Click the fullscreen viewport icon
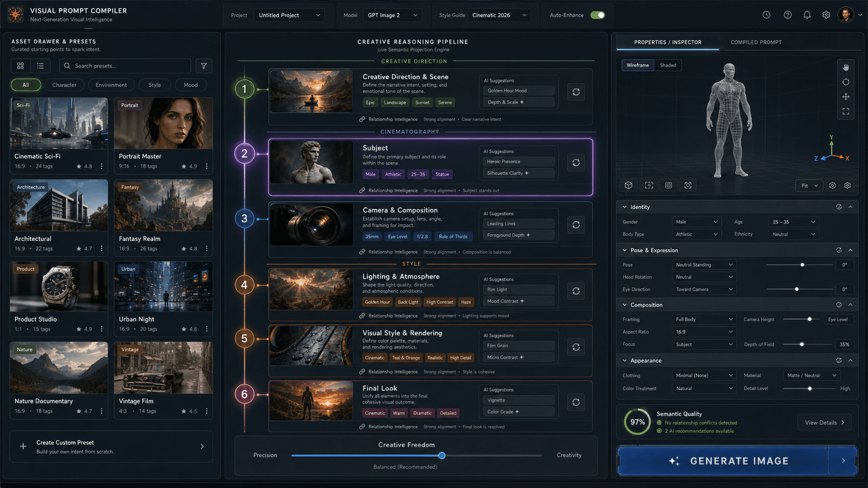The image size is (868, 488). [846, 111]
